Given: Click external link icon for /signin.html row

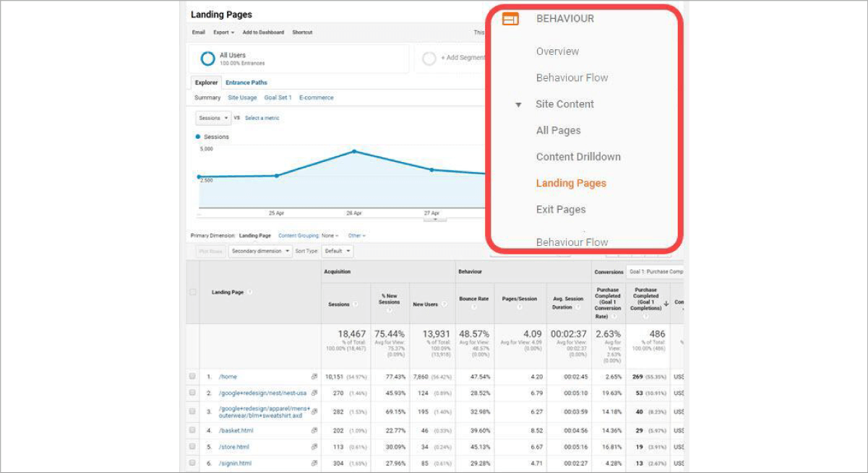Looking at the screenshot, I should [314, 464].
